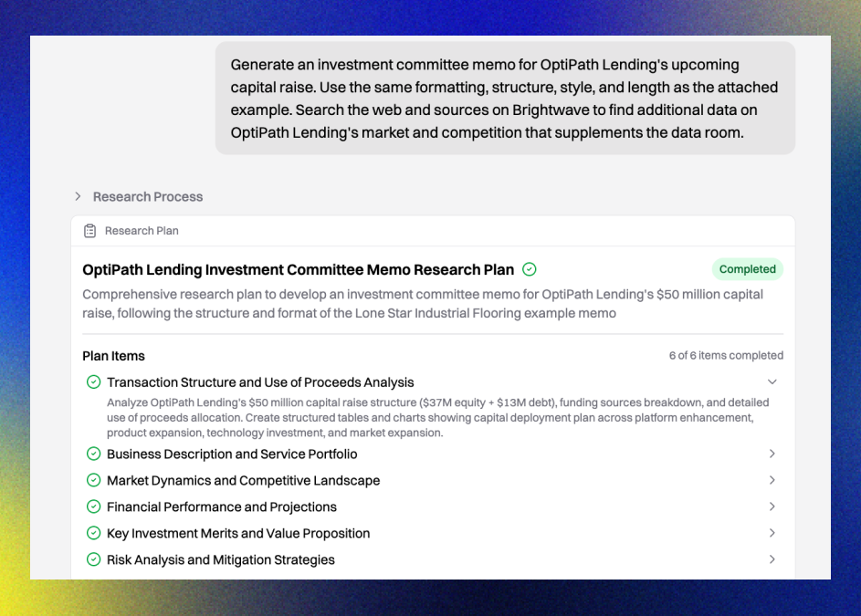Click check icon for Market Dynamics item
The width and height of the screenshot is (861, 616).
[94, 480]
